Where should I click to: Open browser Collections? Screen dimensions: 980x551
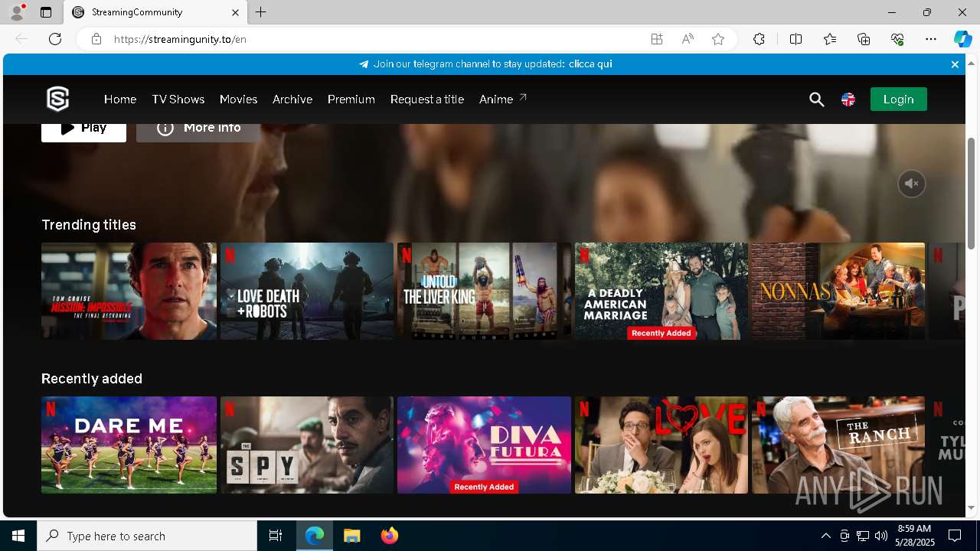tap(864, 39)
